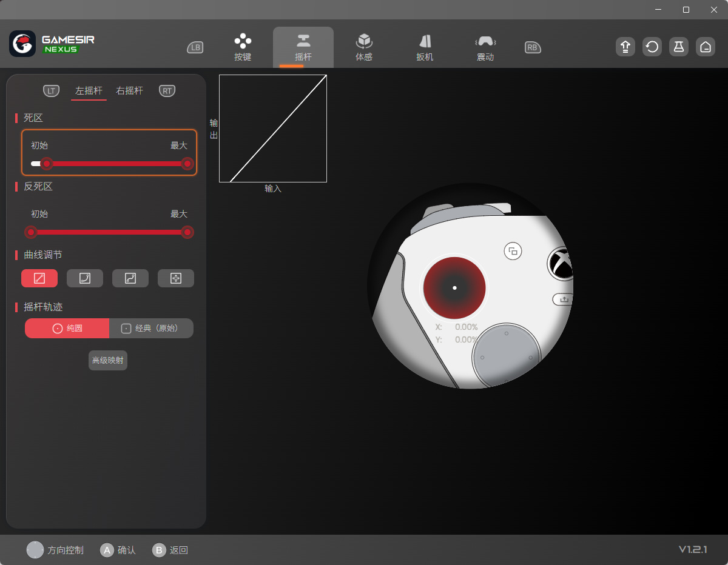
Task: Click the 反死区 maximum slider handle
Action: [x=187, y=232]
